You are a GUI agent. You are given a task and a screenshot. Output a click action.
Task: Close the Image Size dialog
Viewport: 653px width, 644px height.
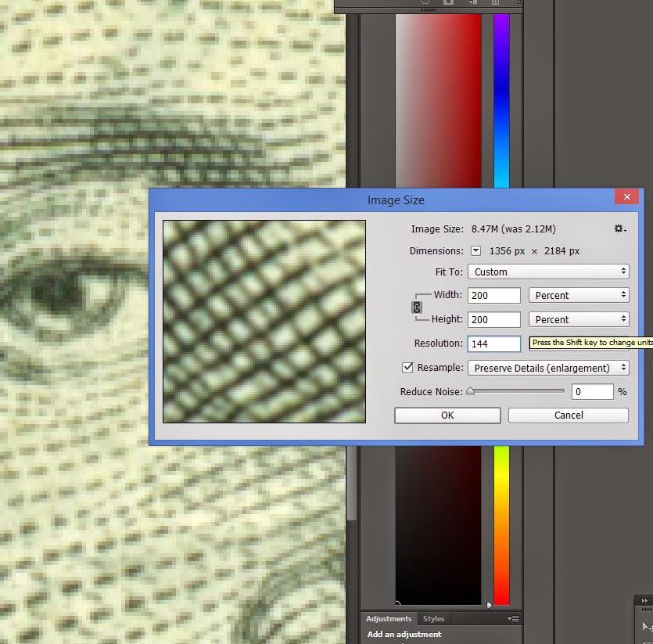coord(626,196)
